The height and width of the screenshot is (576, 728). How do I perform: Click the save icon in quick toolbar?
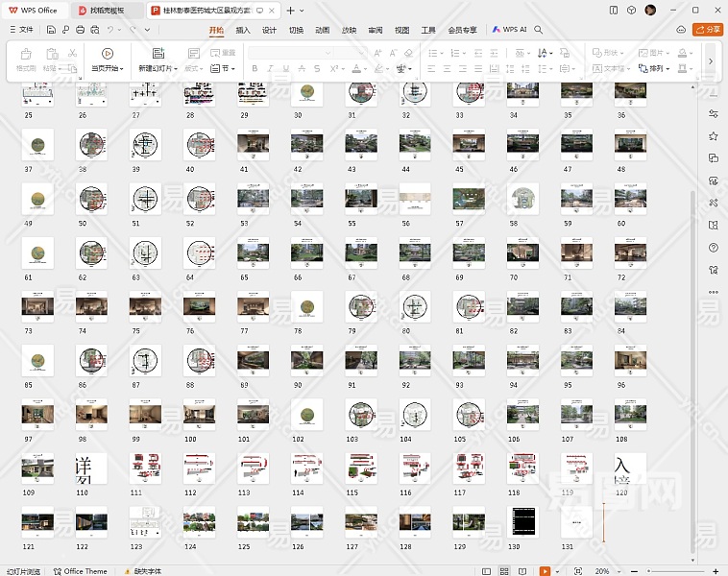[51, 30]
